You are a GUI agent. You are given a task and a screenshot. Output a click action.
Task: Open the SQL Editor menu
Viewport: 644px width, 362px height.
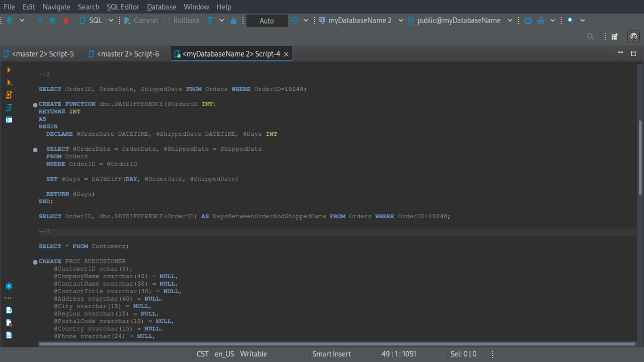pos(123,7)
